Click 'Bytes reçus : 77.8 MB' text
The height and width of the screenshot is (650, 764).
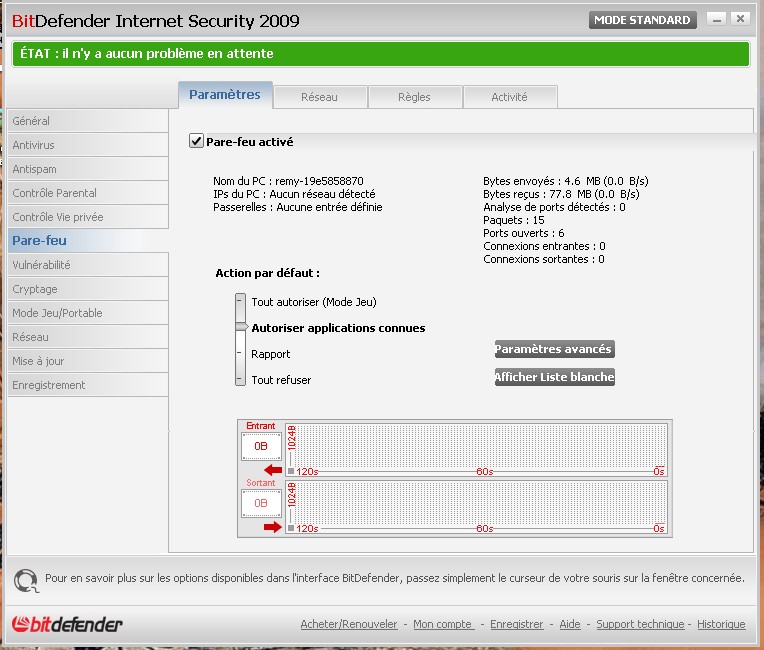561,194
